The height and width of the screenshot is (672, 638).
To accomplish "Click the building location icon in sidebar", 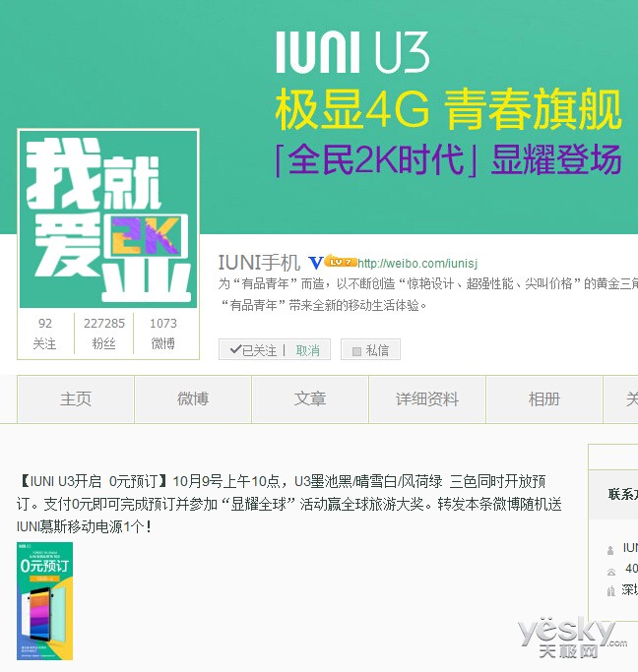I will pyautogui.click(x=611, y=591).
